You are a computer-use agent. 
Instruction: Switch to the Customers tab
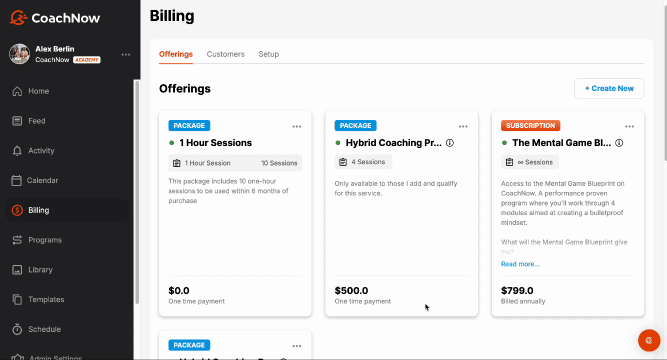225,54
